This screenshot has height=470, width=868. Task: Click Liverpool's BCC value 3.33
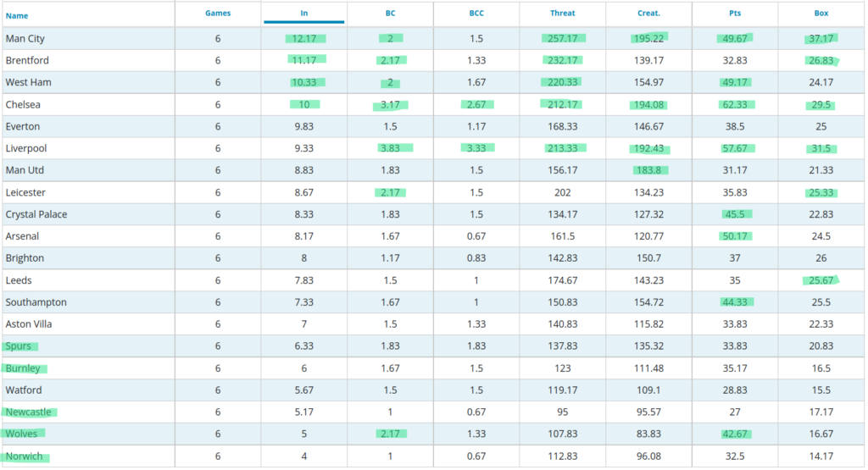[476, 148]
